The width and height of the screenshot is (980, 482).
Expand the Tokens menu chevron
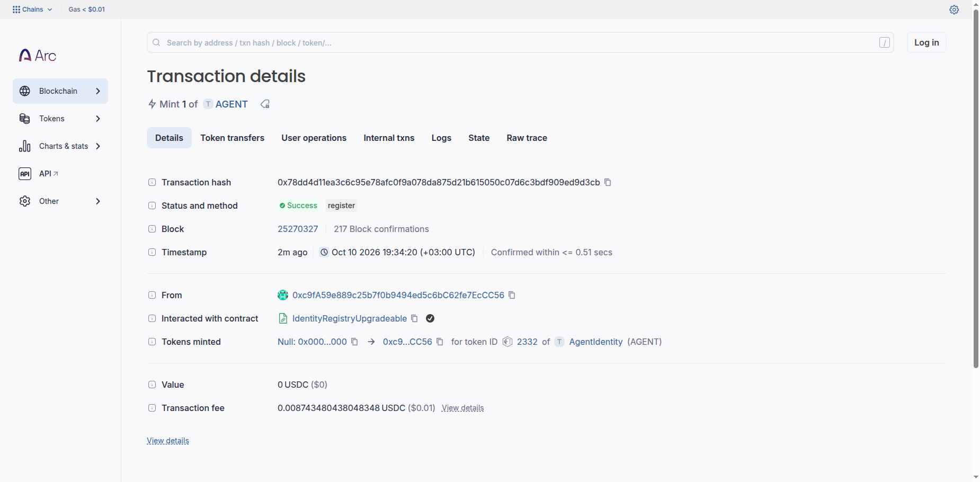pyautogui.click(x=98, y=119)
